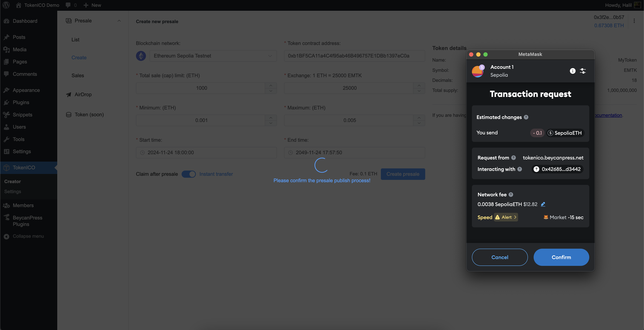644x330 pixels.
Task: Open Appearance in the sidebar
Action: 26,90
